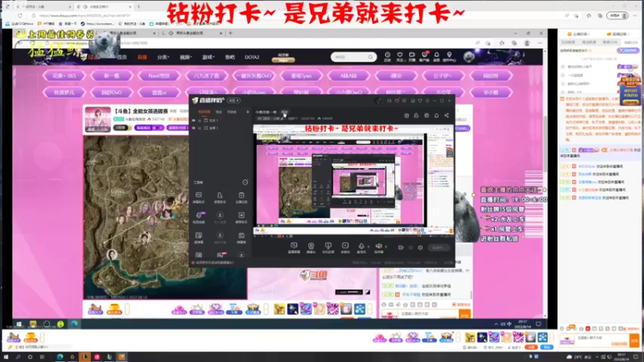The width and height of the screenshot is (644, 362).
Task: Click the taskbar search magnifier icon
Action: [x=18, y=357]
